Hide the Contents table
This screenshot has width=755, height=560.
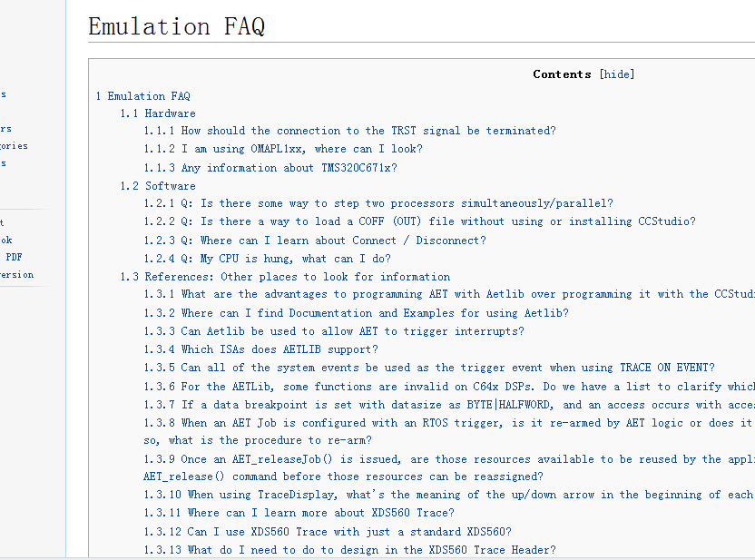coord(617,74)
